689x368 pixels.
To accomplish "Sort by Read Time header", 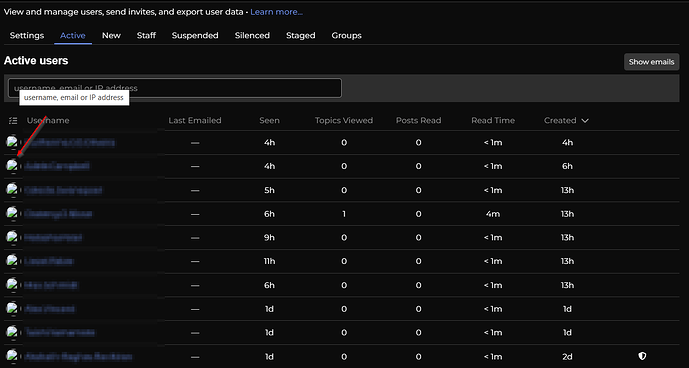I will point(493,120).
